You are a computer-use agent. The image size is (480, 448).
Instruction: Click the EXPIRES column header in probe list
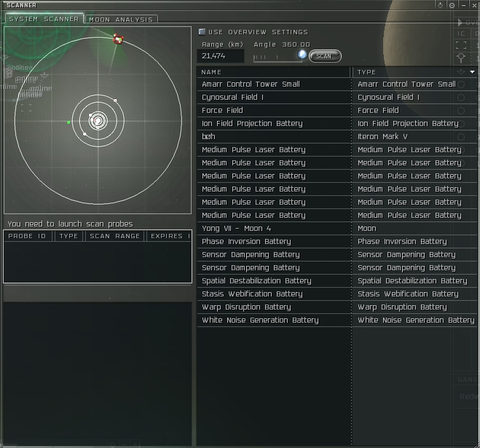169,236
